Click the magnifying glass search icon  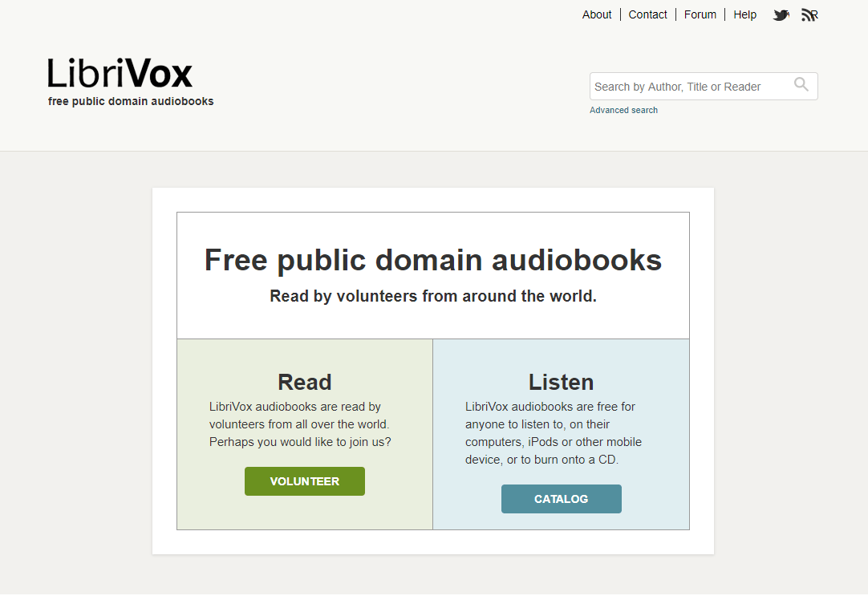point(801,84)
